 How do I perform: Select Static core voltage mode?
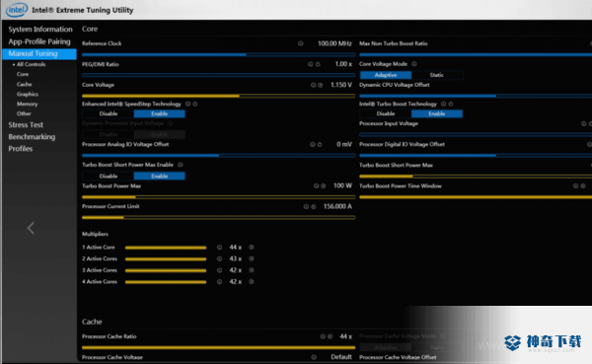437,75
